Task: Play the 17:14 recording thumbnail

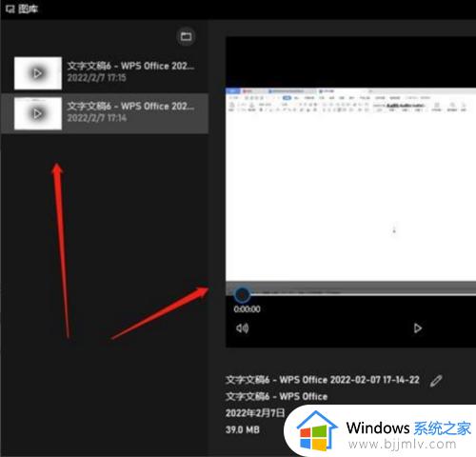Action: coord(38,113)
